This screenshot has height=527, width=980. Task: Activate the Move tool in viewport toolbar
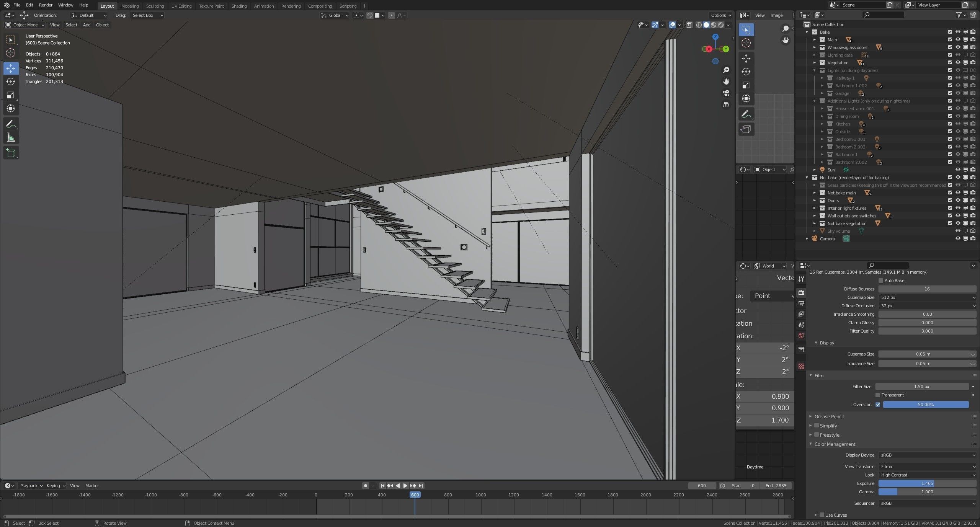coord(11,68)
